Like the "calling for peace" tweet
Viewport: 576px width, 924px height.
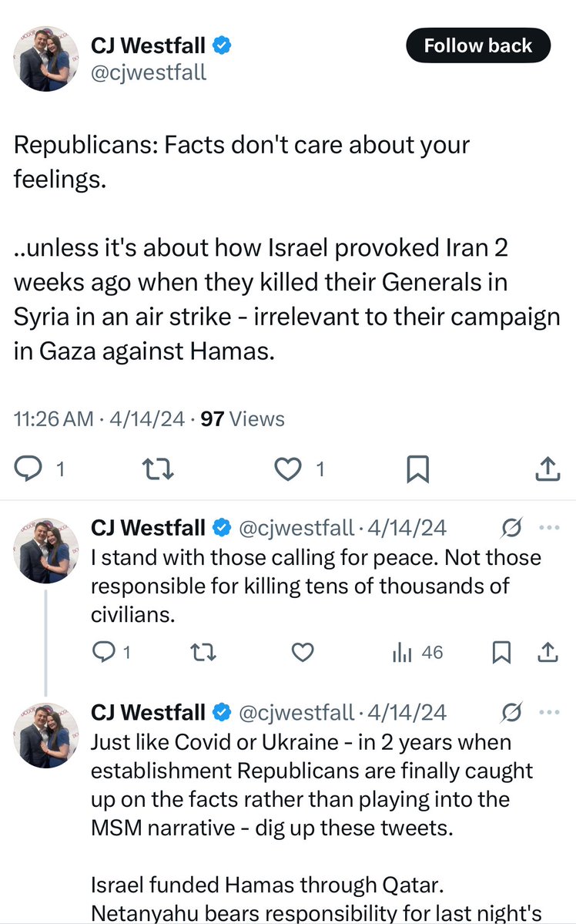point(303,653)
